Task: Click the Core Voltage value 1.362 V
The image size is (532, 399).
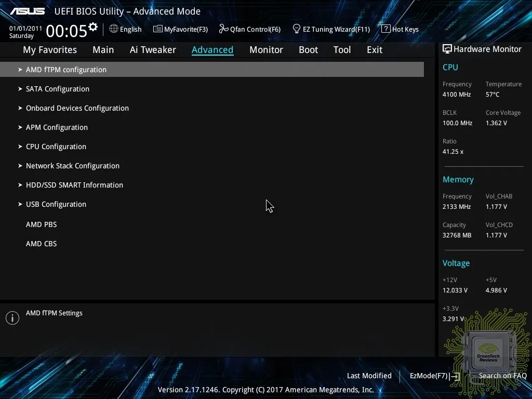Action: tap(496, 123)
